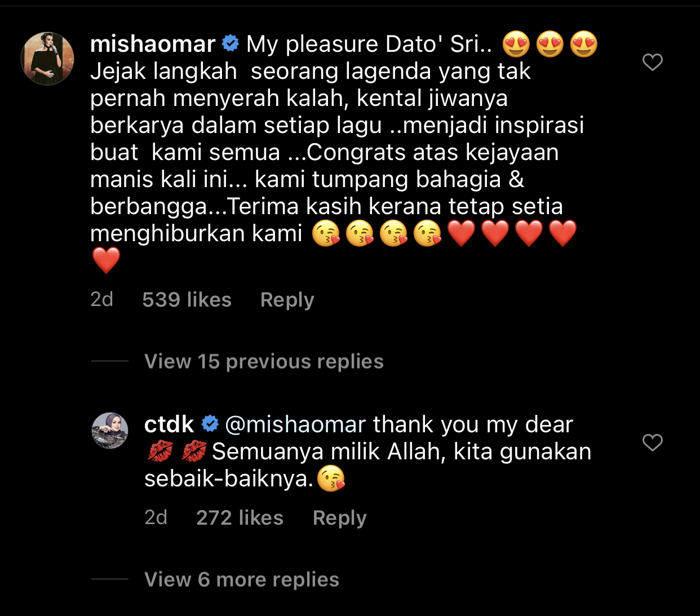Click the kiss emoji after sebaik-baiknya
Viewport: 700px width, 616px height.
coord(331,479)
